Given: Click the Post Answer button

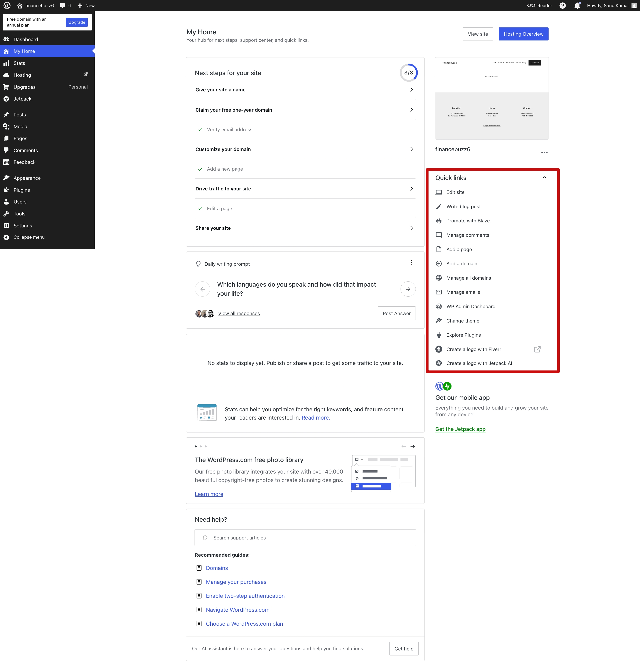Looking at the screenshot, I should point(396,314).
